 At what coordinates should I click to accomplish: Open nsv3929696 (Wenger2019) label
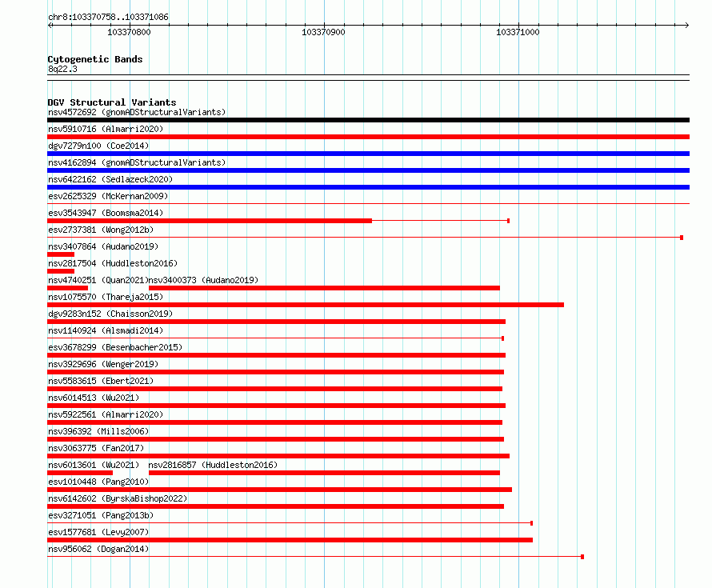pos(103,364)
